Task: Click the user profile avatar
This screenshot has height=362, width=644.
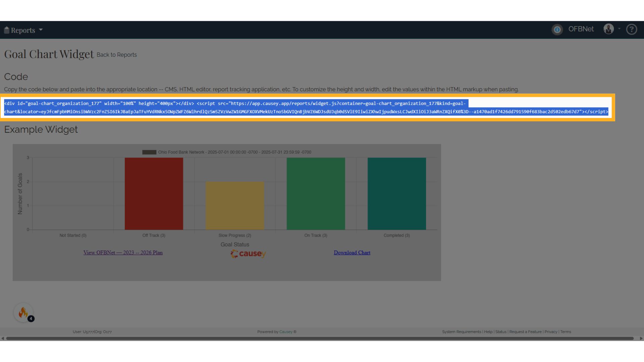Action: pos(608,29)
